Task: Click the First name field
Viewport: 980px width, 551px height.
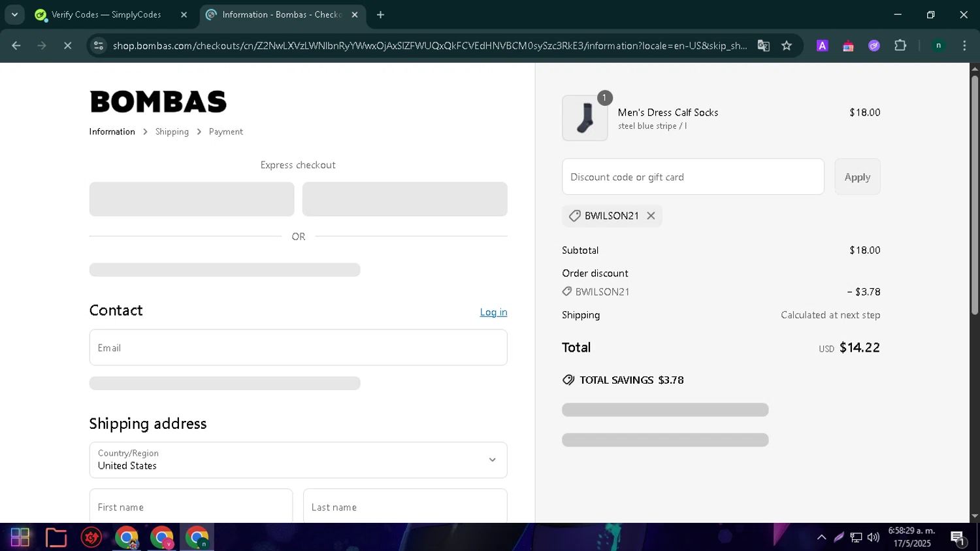Action: [x=191, y=507]
